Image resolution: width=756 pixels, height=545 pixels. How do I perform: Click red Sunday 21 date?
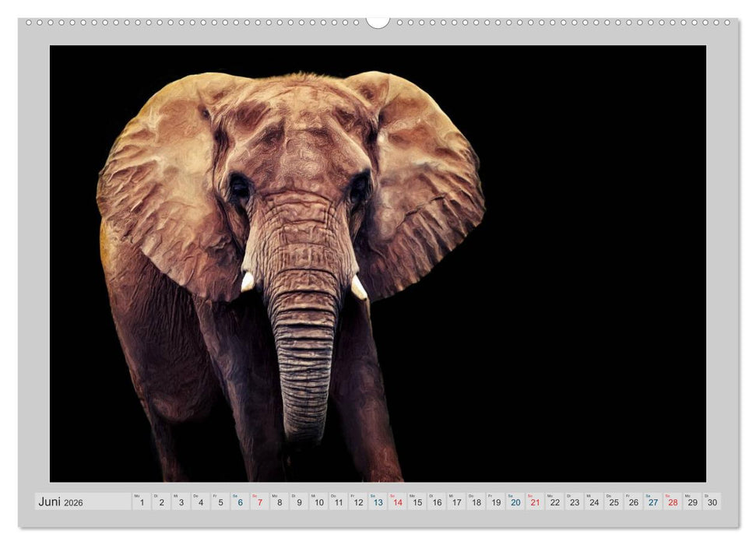(535, 502)
